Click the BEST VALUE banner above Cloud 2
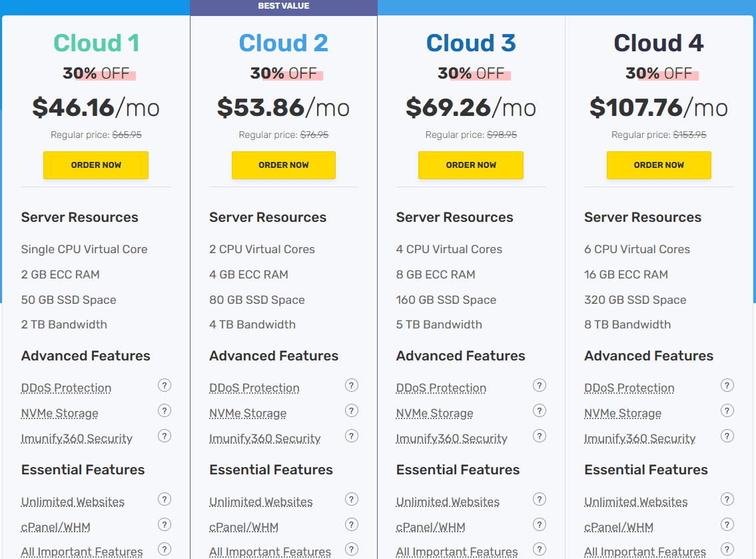The height and width of the screenshot is (559, 756). pos(283,6)
